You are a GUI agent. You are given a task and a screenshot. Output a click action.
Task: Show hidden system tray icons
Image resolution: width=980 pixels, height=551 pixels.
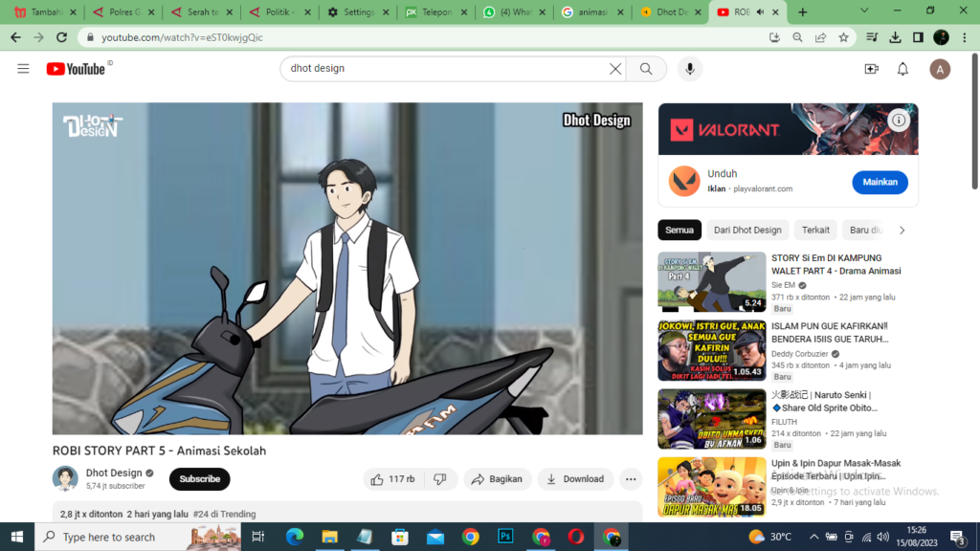(813, 537)
